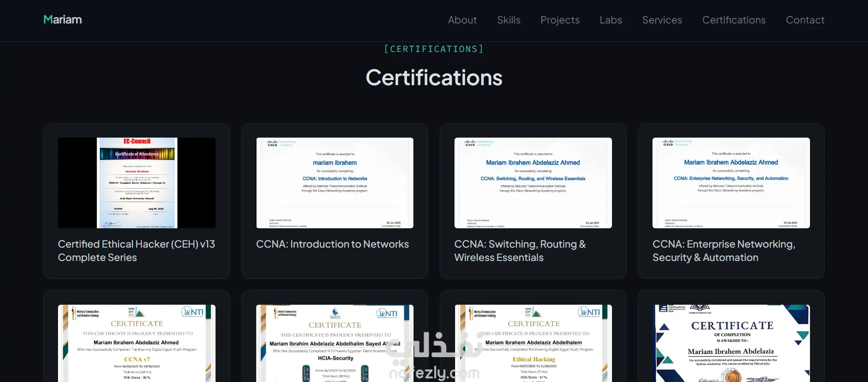Select Certifications in the navigation bar
The image size is (868, 382).
734,20
